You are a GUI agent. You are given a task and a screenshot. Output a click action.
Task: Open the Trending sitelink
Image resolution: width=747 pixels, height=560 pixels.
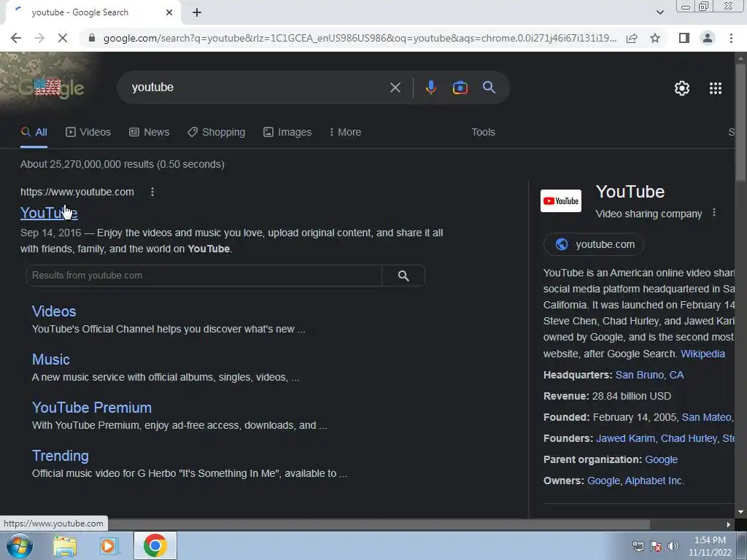(60, 456)
